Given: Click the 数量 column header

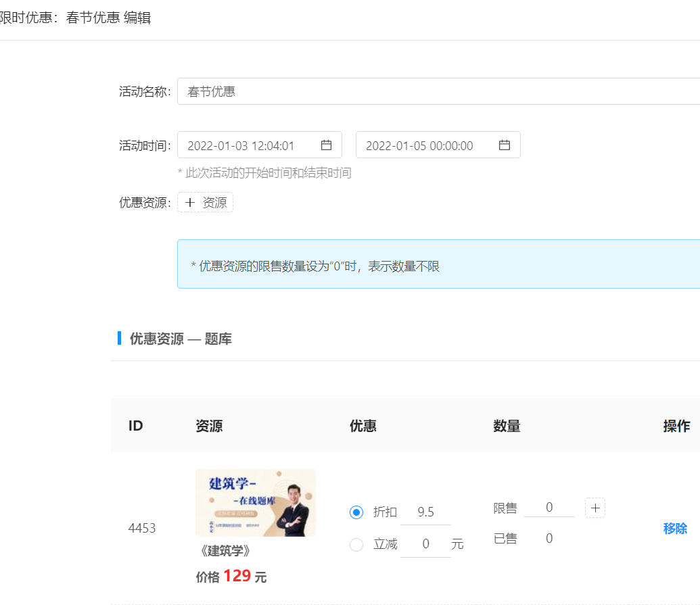Looking at the screenshot, I should (x=507, y=426).
